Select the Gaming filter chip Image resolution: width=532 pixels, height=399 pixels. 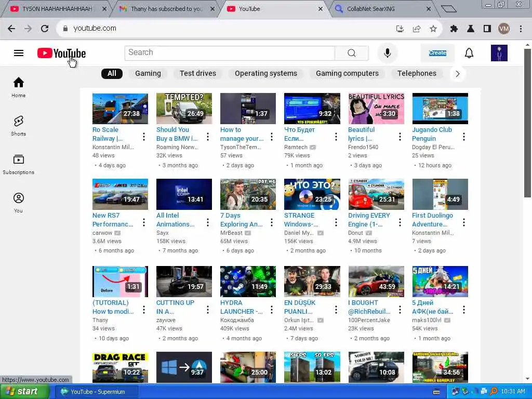148,74
